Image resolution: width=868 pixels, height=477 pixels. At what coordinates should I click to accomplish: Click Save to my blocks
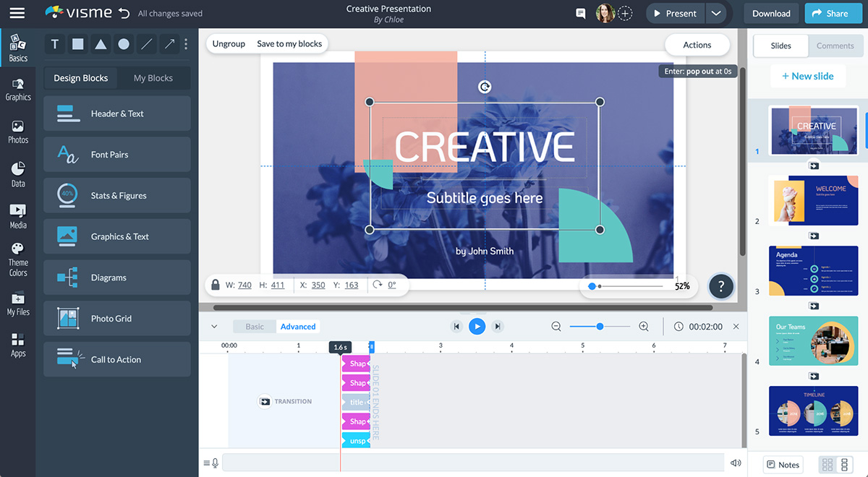click(x=289, y=43)
